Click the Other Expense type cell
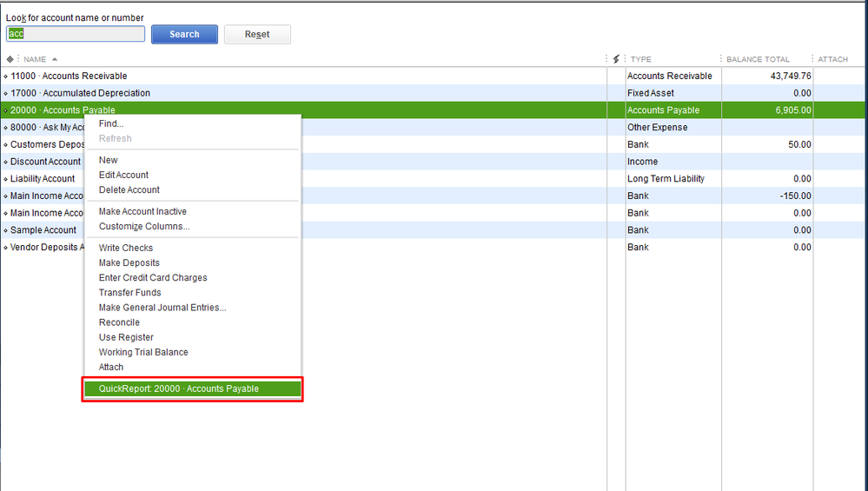 (657, 128)
